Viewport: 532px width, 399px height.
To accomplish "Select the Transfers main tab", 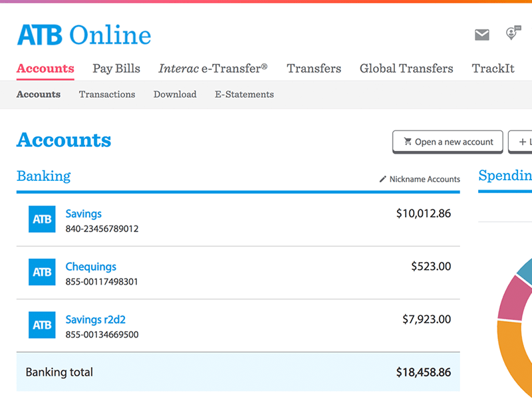I will 314,68.
